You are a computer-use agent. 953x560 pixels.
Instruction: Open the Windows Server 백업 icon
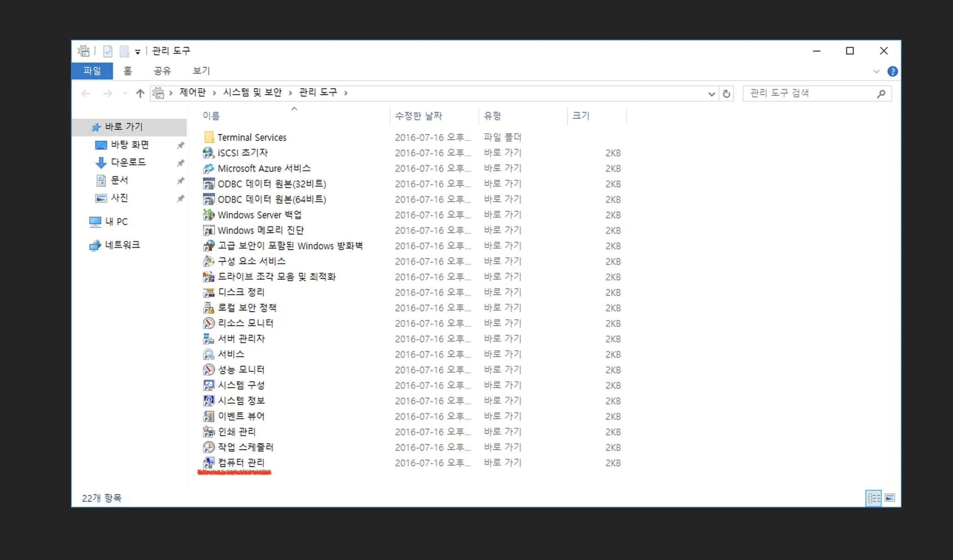pyautogui.click(x=208, y=215)
